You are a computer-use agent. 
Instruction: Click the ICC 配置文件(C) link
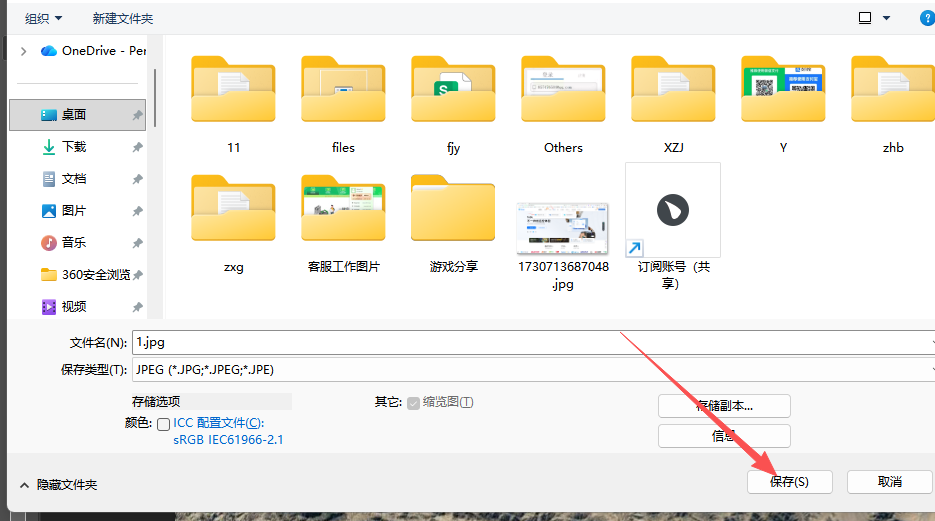(x=218, y=423)
